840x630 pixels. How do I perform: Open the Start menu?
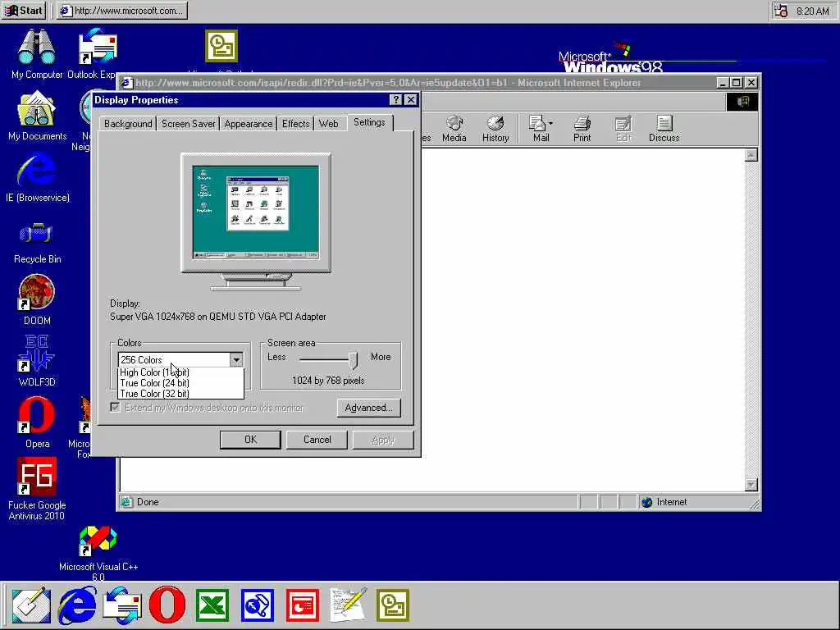pos(24,11)
